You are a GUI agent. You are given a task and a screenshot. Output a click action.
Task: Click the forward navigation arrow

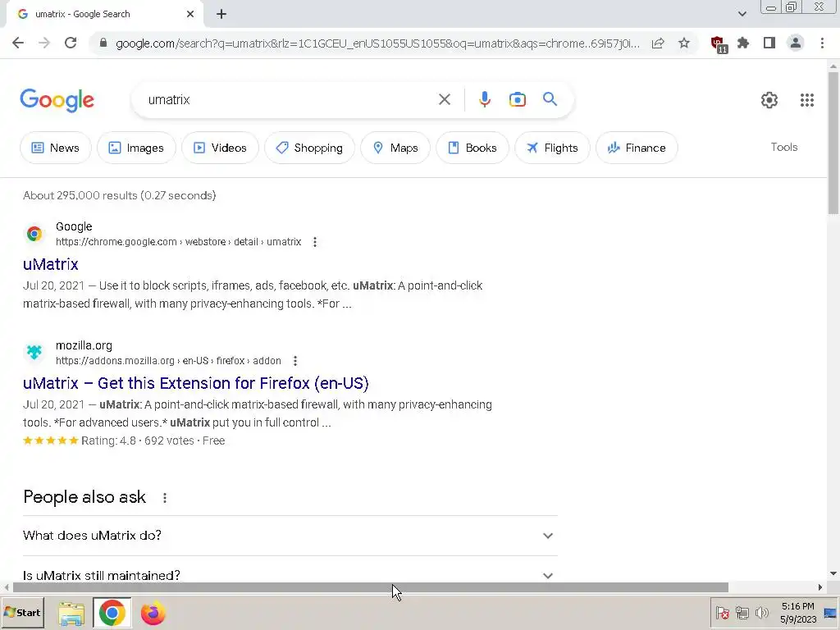pos(44,43)
